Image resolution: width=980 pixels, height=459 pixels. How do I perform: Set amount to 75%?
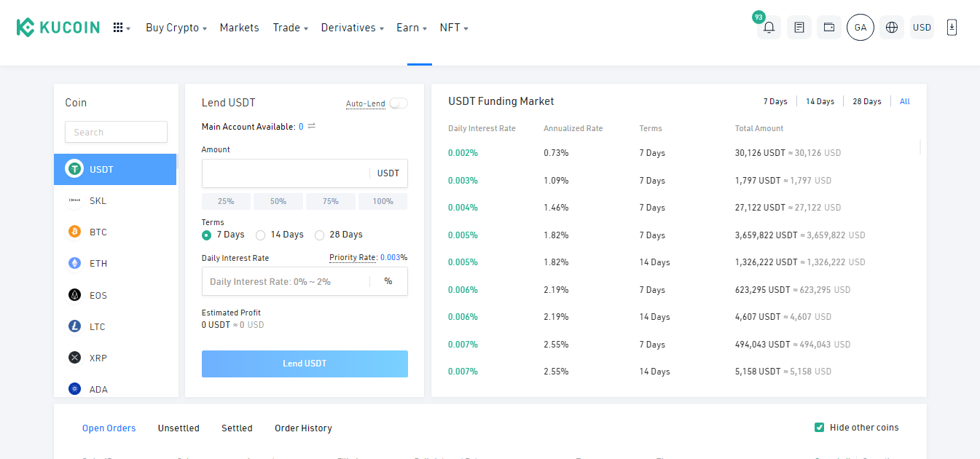point(331,201)
